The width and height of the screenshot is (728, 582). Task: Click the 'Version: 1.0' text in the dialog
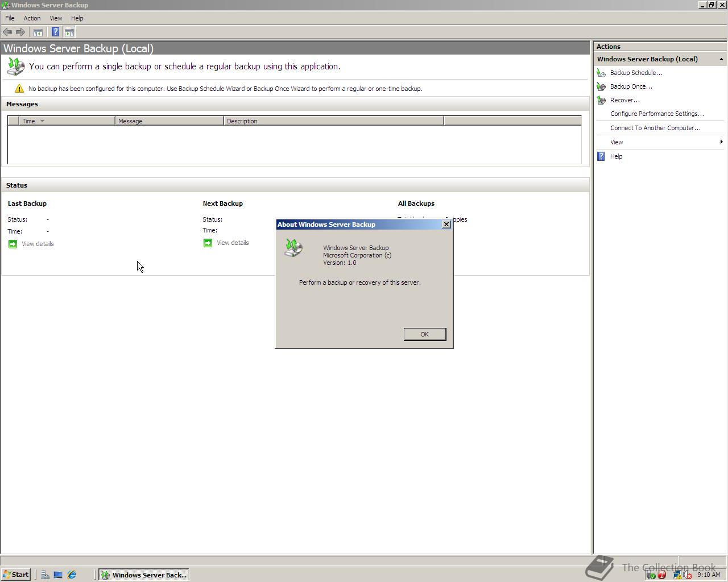point(340,263)
